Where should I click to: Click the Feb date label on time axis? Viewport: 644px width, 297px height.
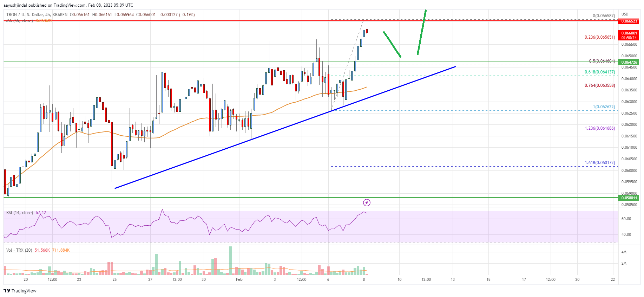[x=239, y=280]
